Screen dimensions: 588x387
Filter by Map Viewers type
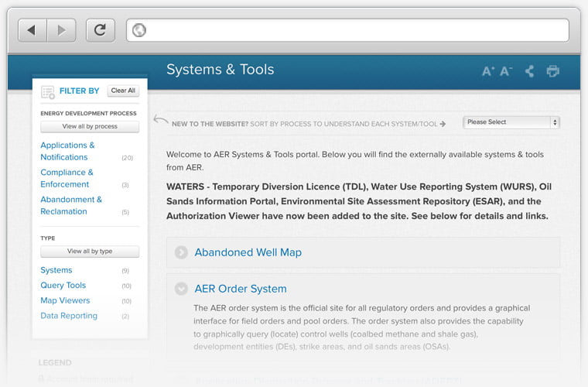(65, 300)
